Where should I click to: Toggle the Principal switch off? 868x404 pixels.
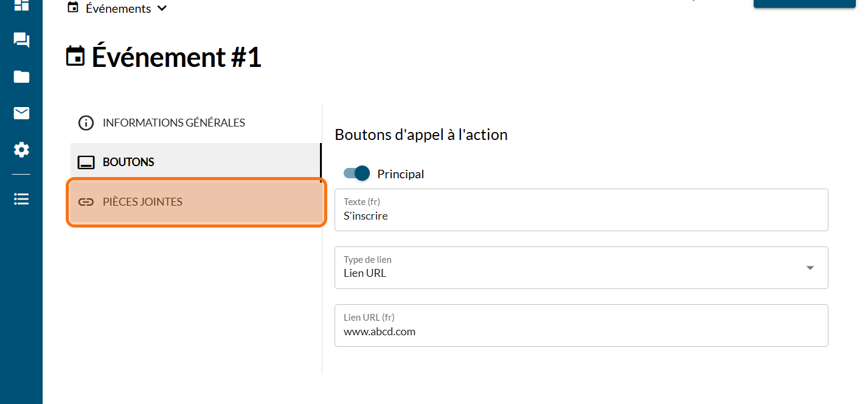pos(357,173)
